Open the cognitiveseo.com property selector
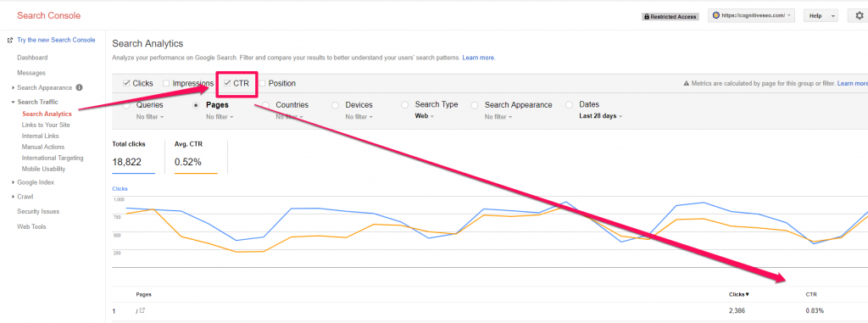The width and height of the screenshot is (868, 323). point(752,15)
